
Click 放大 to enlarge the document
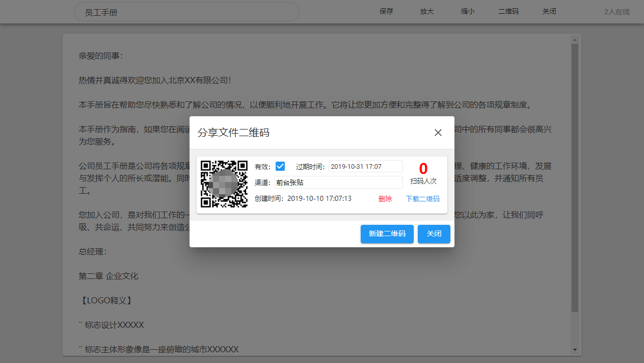pyautogui.click(x=427, y=11)
